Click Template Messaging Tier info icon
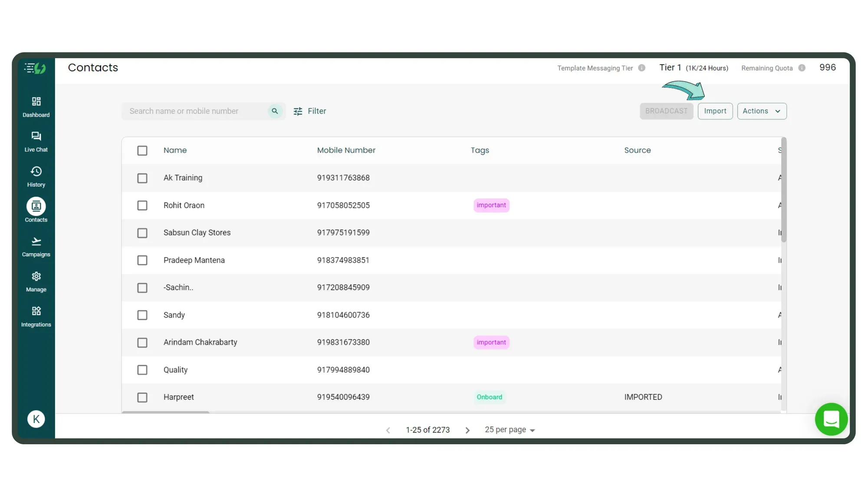Screen dimensions: 868x488 click(x=641, y=68)
